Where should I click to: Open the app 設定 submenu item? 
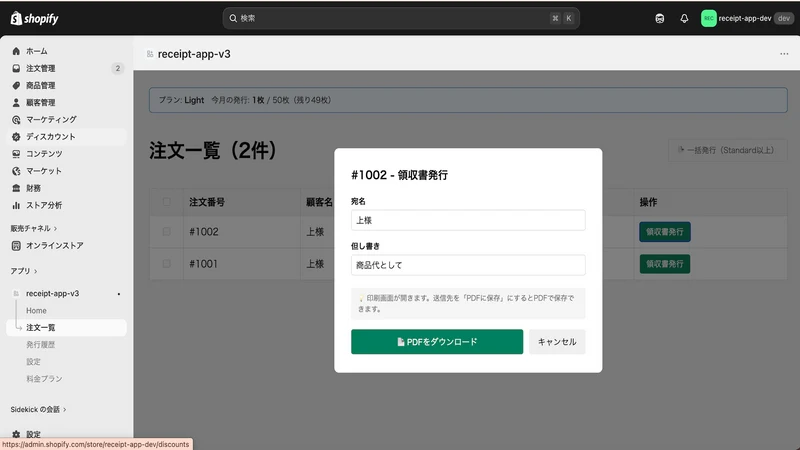pos(33,362)
